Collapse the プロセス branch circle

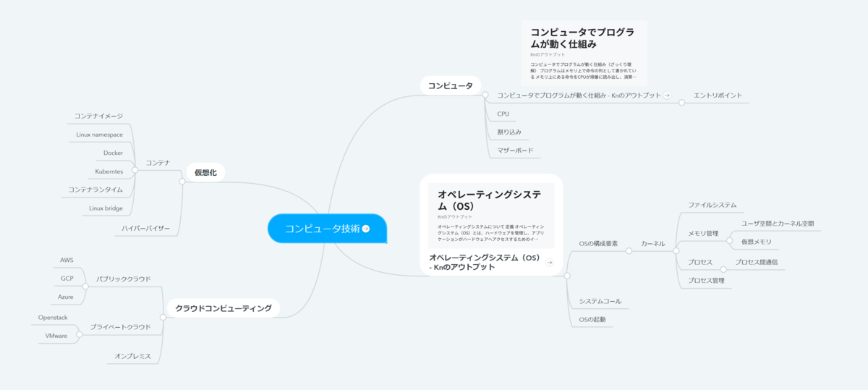(x=723, y=270)
